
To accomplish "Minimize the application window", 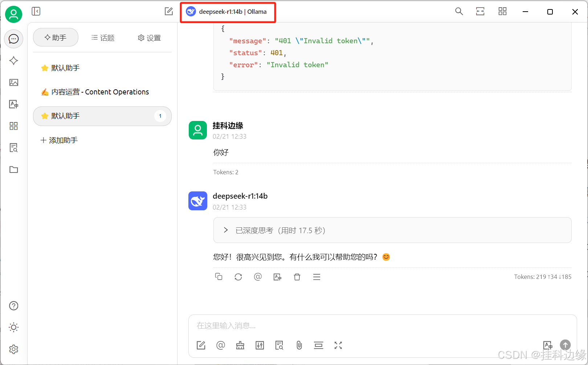I will [525, 12].
